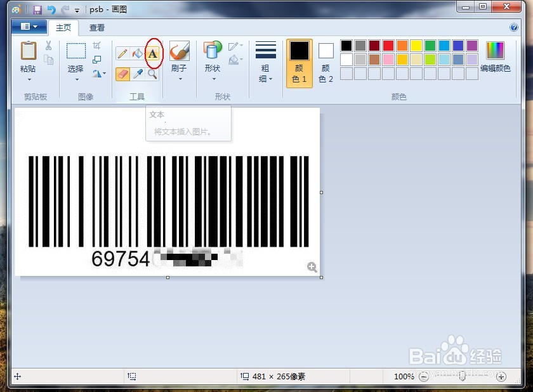
Task: Click the zoom in plus button
Action: click(501, 376)
